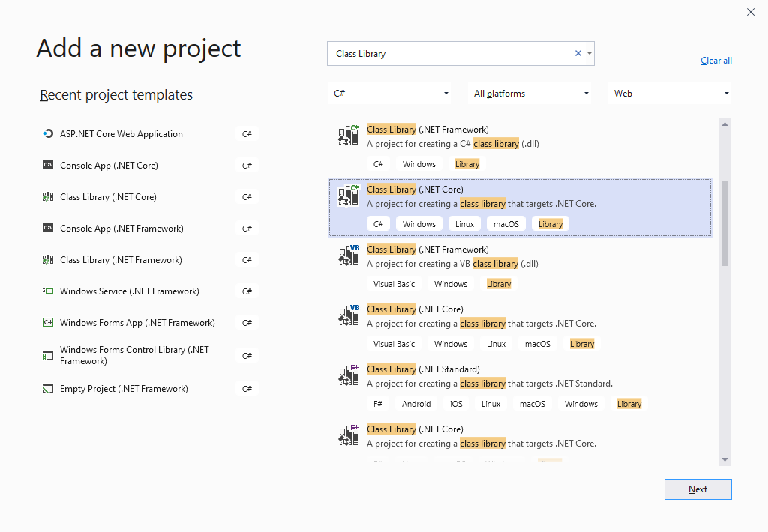Click the F# tag on .NET Standard result
This screenshot has height=532, width=768.
click(x=378, y=404)
